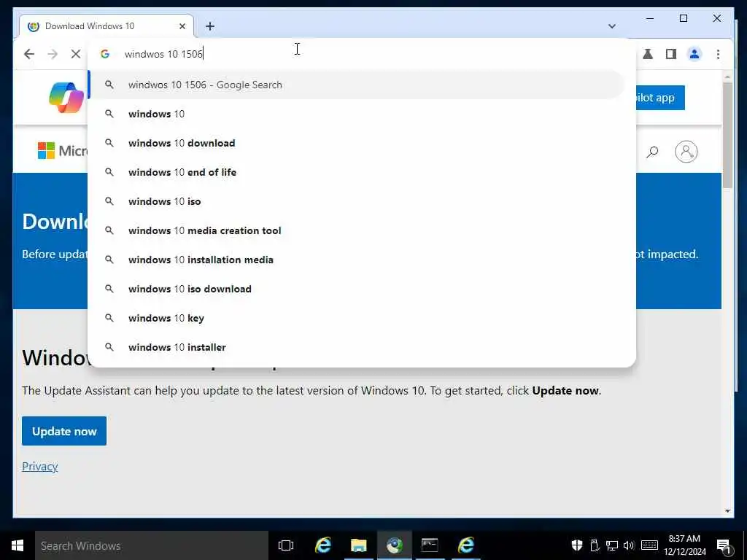
Task: Click the Search Windows taskbar box
Action: pyautogui.click(x=152, y=545)
